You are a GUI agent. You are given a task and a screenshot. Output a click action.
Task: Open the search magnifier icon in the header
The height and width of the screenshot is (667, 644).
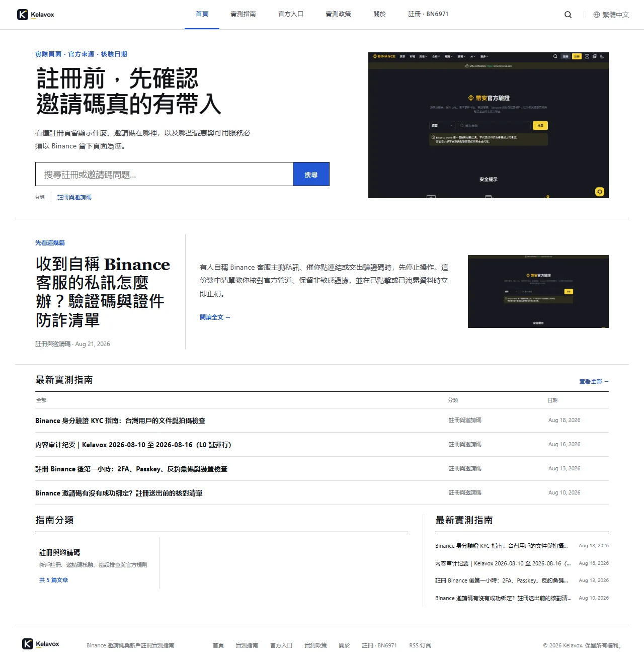tap(568, 15)
